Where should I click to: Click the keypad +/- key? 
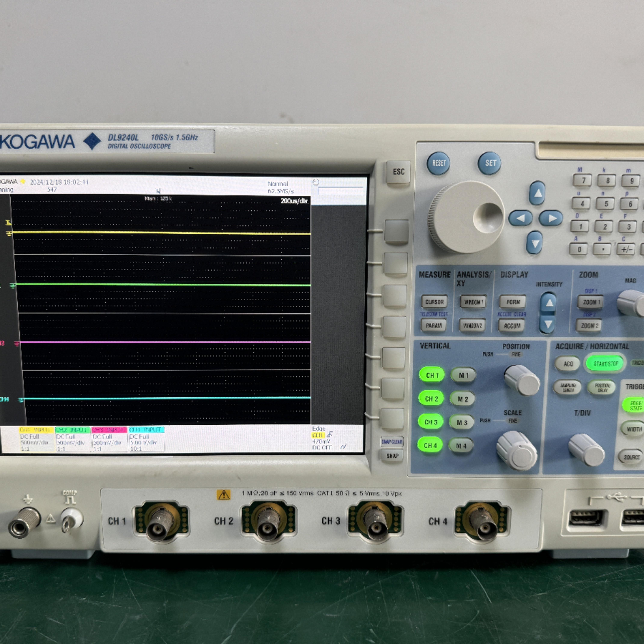click(626, 250)
